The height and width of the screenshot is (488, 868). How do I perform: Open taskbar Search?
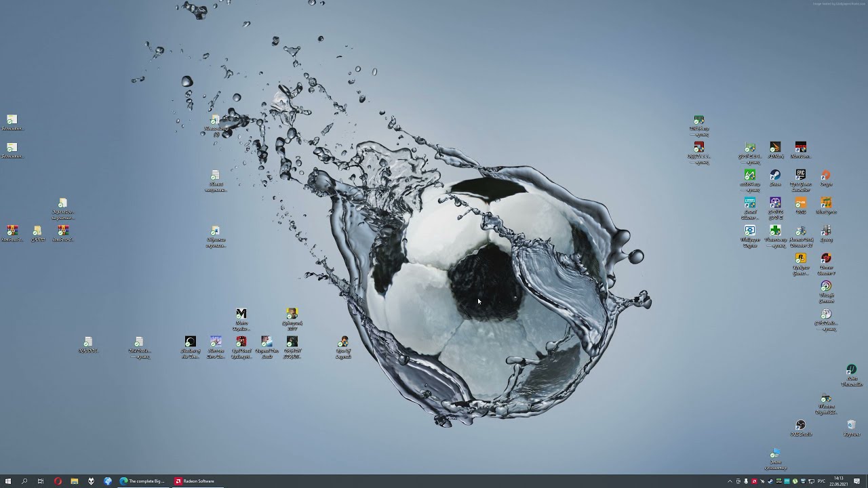pos(24,481)
